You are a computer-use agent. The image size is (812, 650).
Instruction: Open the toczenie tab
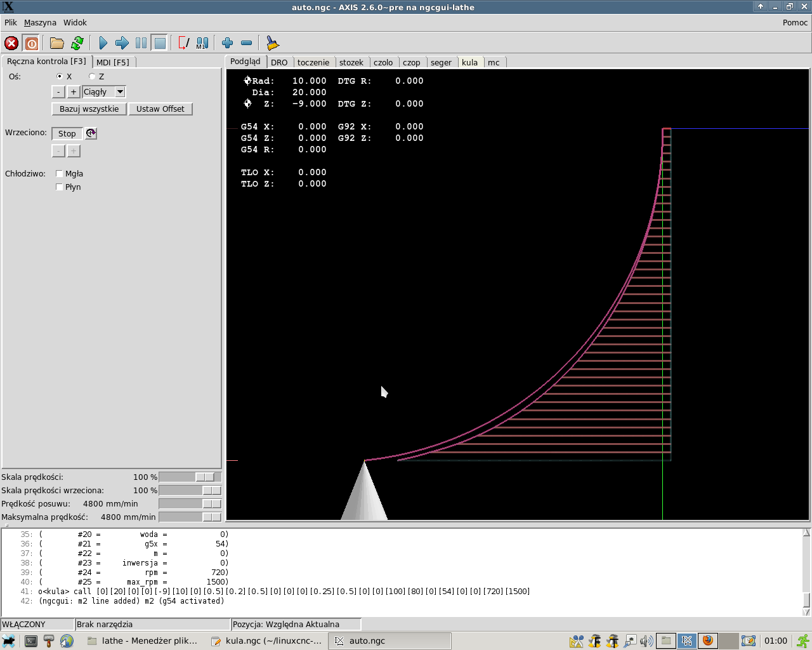coord(313,62)
